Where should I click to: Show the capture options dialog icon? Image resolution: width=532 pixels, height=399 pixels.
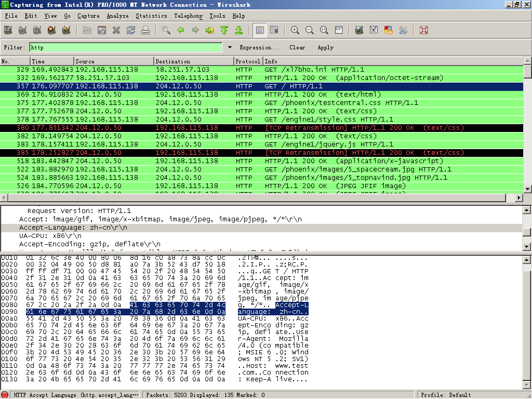(23, 30)
